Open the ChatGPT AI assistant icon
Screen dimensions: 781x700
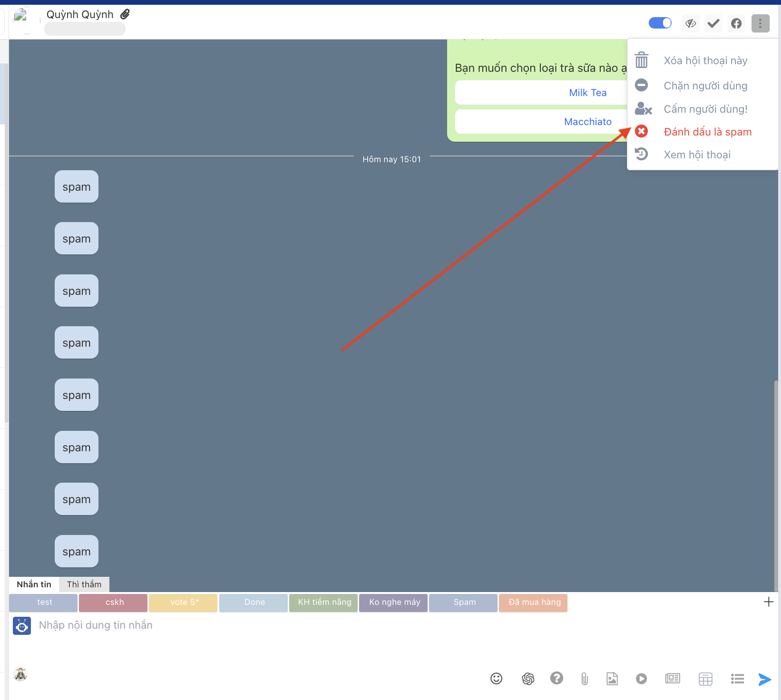coord(528,679)
